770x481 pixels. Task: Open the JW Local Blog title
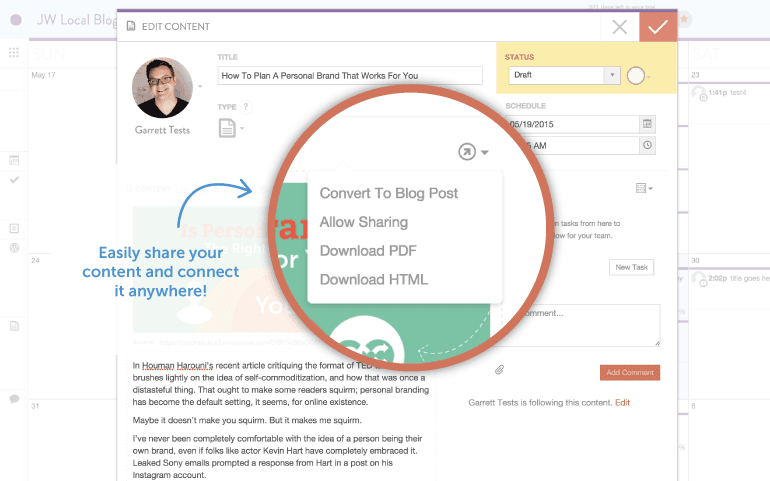tap(77, 20)
